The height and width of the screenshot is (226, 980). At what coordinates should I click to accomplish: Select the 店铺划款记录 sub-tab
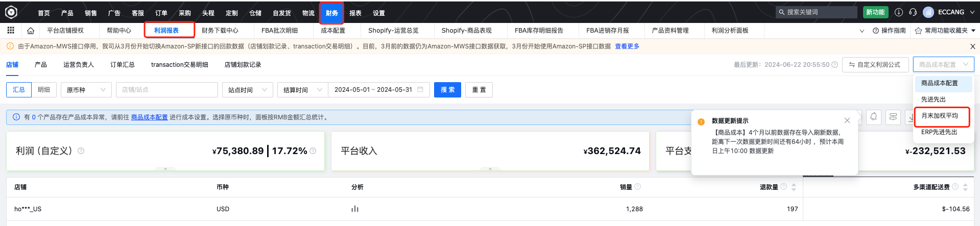click(243, 65)
